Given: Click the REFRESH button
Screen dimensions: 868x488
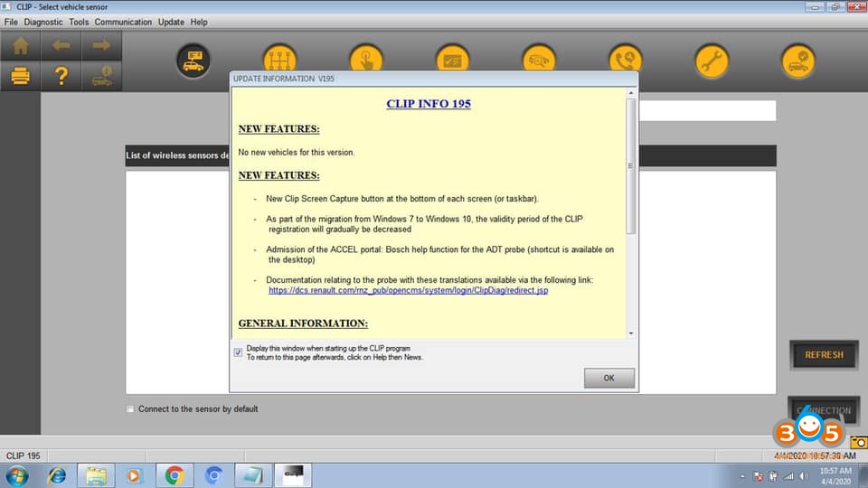Looking at the screenshot, I should click(x=824, y=354).
